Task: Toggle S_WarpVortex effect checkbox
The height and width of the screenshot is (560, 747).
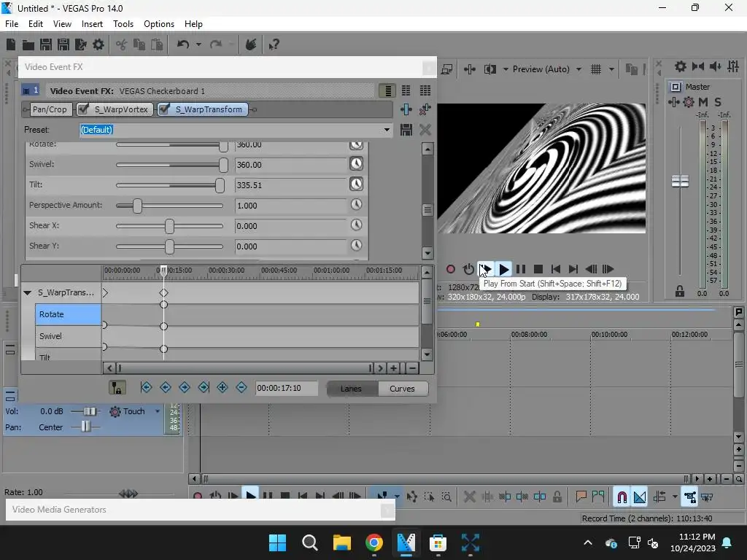Action: click(x=83, y=109)
